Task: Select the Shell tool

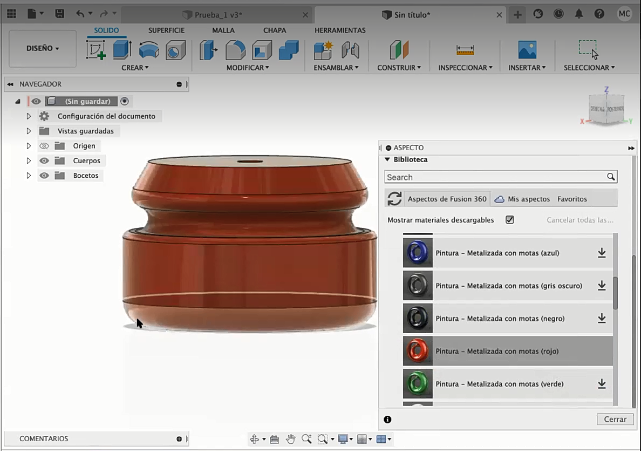Action: pyautogui.click(x=262, y=50)
